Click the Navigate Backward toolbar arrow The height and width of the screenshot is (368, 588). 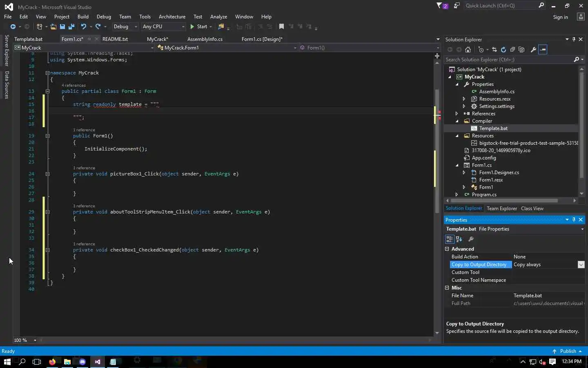pyautogui.click(x=13, y=27)
